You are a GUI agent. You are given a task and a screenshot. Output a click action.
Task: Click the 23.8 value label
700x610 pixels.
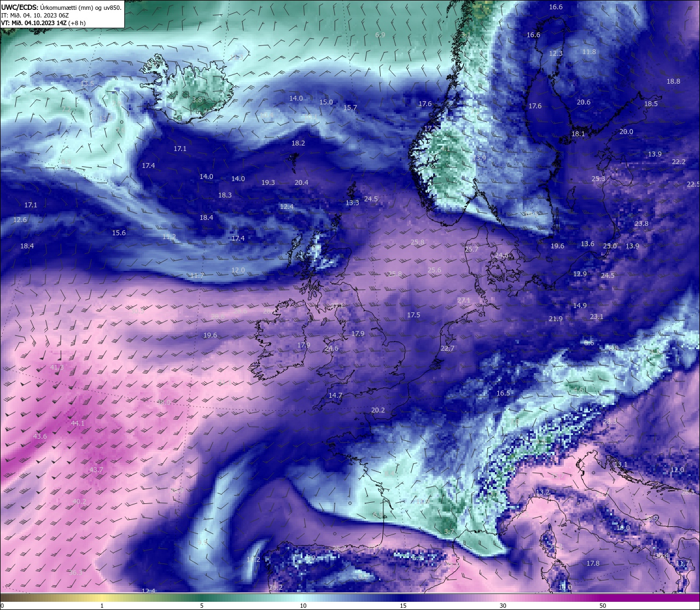(641, 224)
